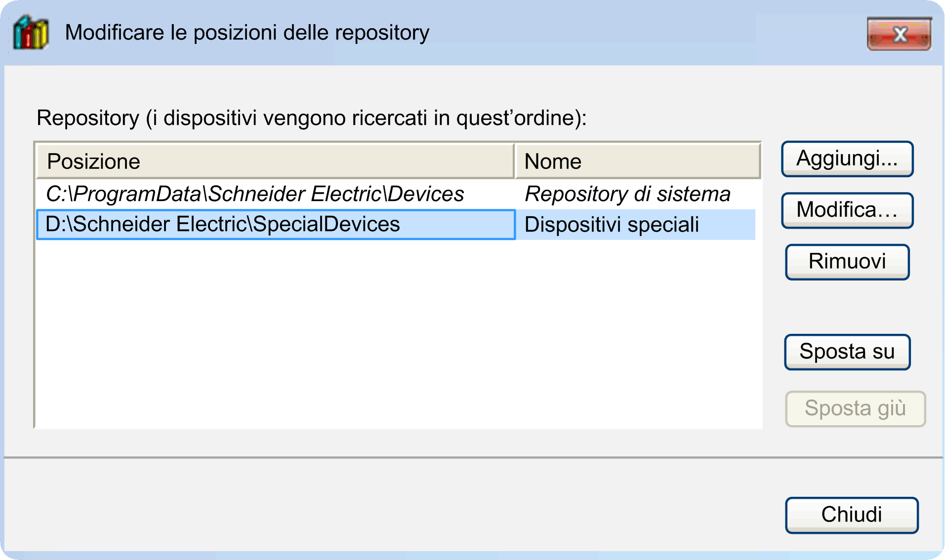
Task: Select the D:\Schneider Electric\SpecialDevices entry
Action: [223, 225]
